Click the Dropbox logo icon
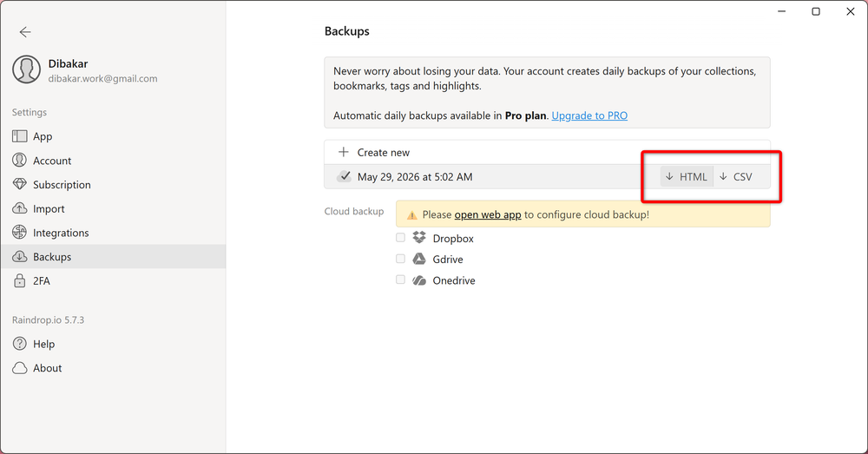The height and width of the screenshot is (454, 868). point(419,238)
